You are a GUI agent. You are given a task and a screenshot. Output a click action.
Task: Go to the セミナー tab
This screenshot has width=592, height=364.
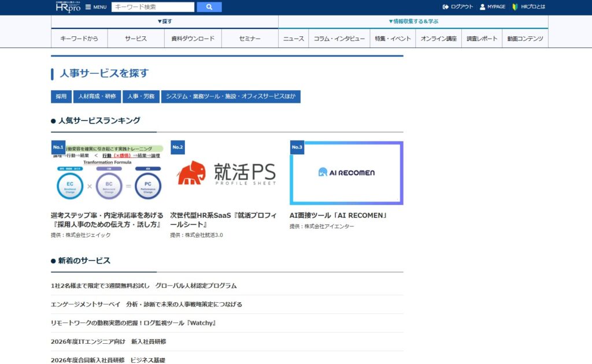[x=250, y=39]
